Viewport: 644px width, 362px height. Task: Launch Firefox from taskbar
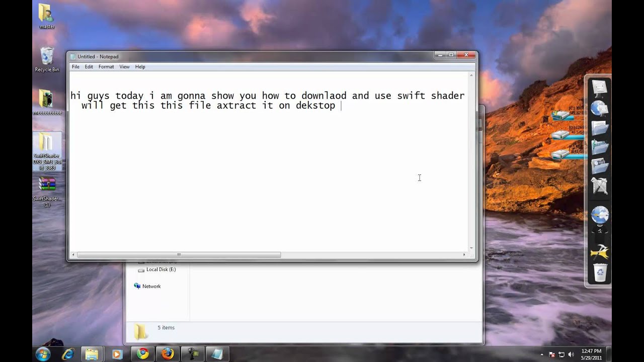tap(168, 354)
